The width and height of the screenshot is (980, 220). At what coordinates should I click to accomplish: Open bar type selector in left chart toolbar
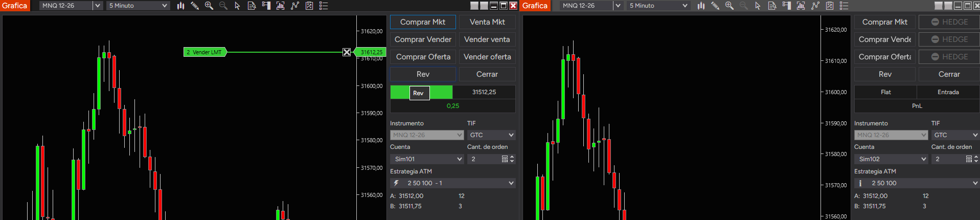pos(180,6)
